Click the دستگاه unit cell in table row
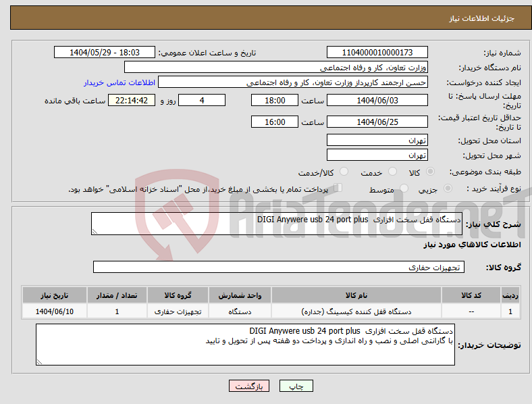The image size is (532, 404). pyautogui.click(x=240, y=311)
